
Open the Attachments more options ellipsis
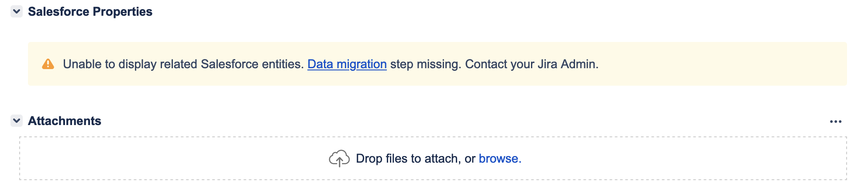[x=835, y=122]
